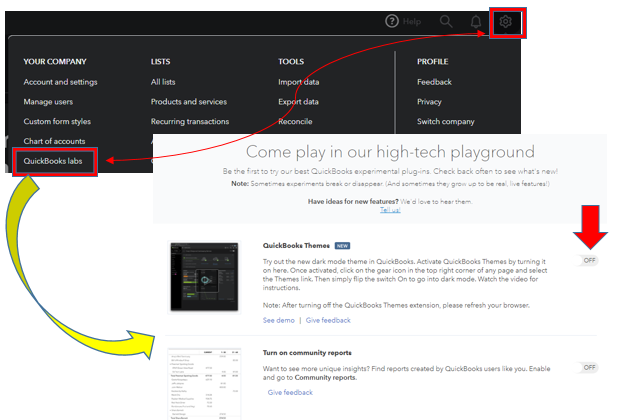
Task: Choose Import data under Tools
Action: coord(299,82)
